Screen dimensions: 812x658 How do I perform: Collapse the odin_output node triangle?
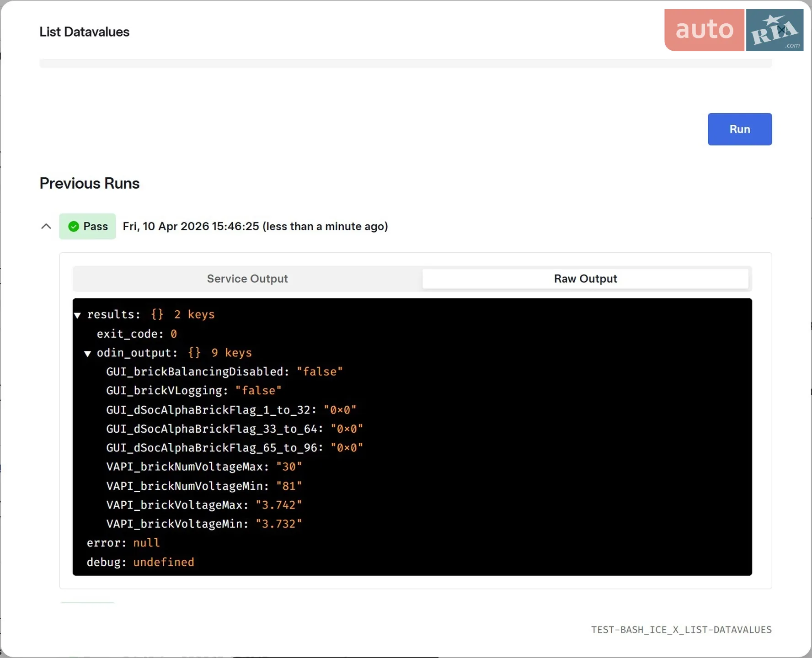coord(87,353)
